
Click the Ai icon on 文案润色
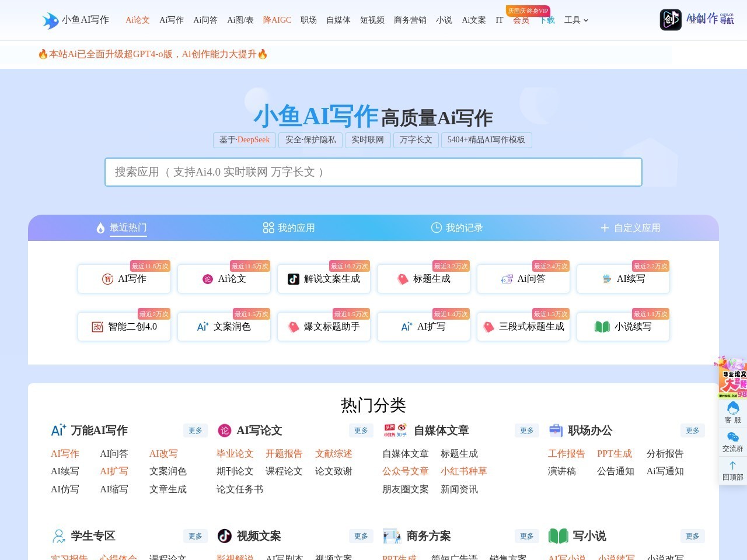pyautogui.click(x=203, y=327)
